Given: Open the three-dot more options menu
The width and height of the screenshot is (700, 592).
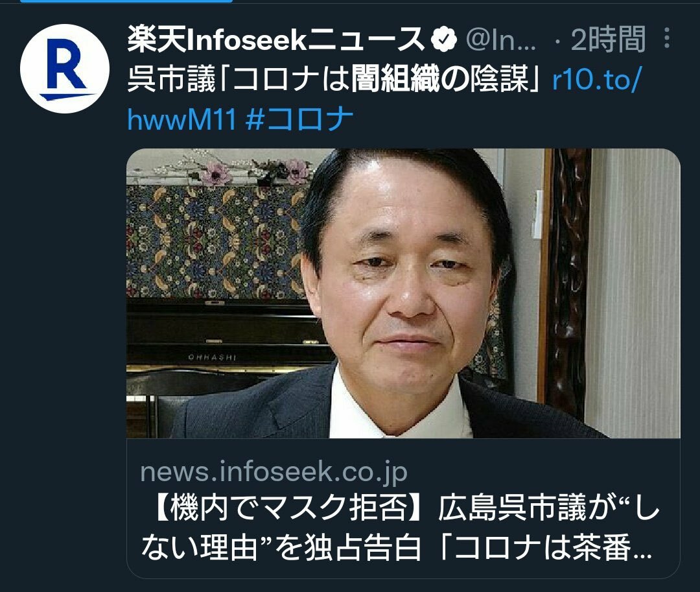Looking at the screenshot, I should point(666,38).
